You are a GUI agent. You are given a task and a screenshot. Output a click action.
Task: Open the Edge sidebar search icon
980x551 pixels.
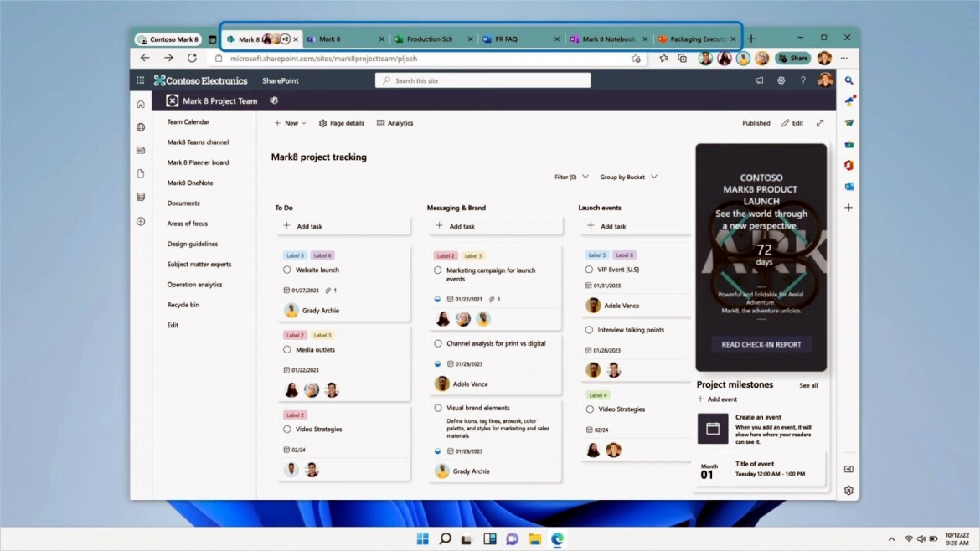tap(848, 80)
